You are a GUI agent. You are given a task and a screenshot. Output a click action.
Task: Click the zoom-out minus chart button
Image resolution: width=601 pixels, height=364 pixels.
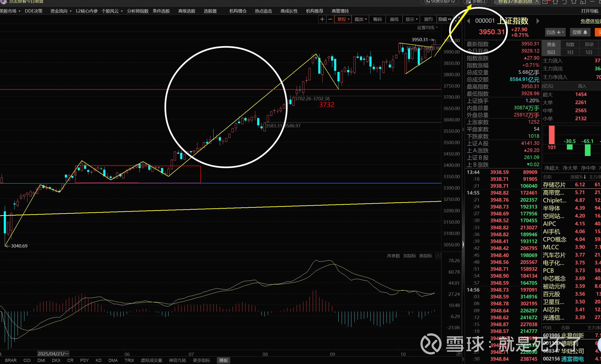point(330,19)
